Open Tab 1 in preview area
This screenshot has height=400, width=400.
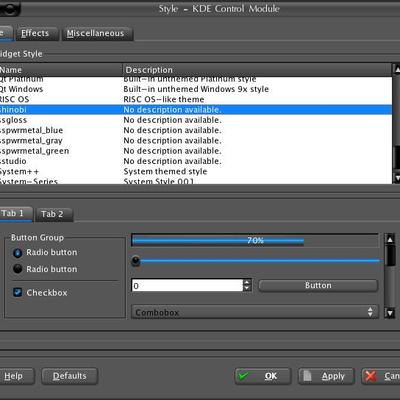[x=15, y=214]
